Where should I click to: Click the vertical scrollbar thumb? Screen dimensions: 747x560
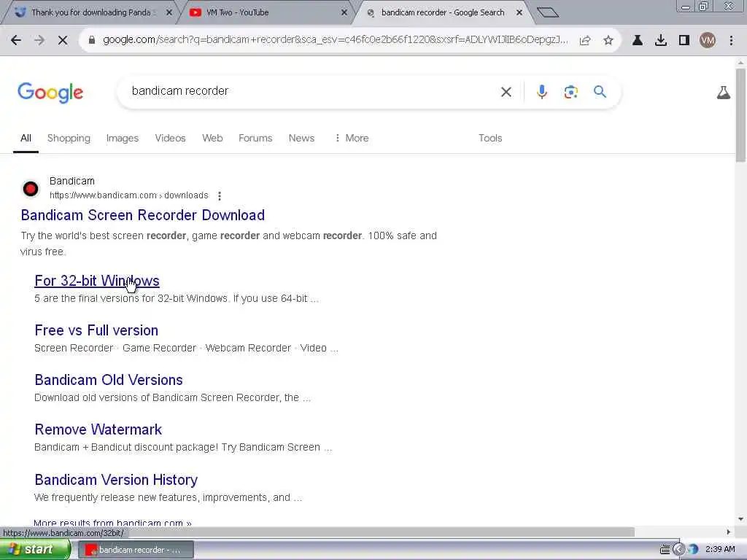[x=740, y=115]
